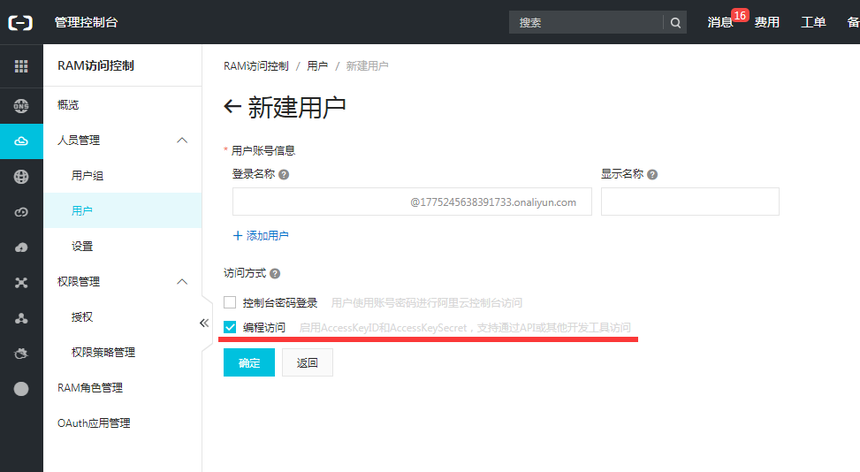Image resolution: width=860 pixels, height=472 pixels.
Task: Click the 确定 confirm button
Action: click(249, 362)
